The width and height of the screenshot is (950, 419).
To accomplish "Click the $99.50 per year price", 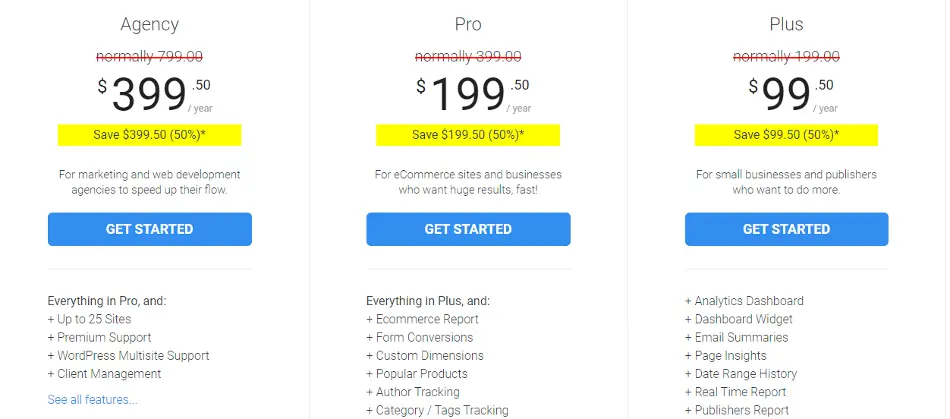I will tap(793, 94).
